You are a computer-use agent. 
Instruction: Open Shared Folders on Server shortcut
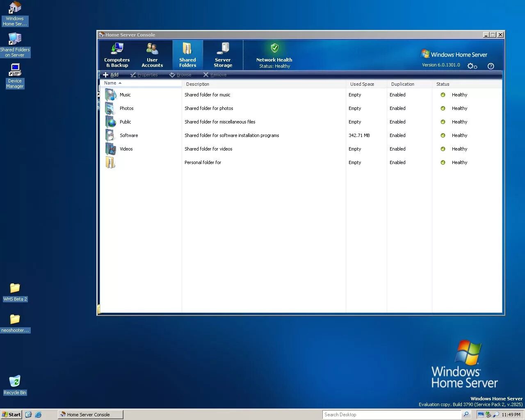coord(15,45)
